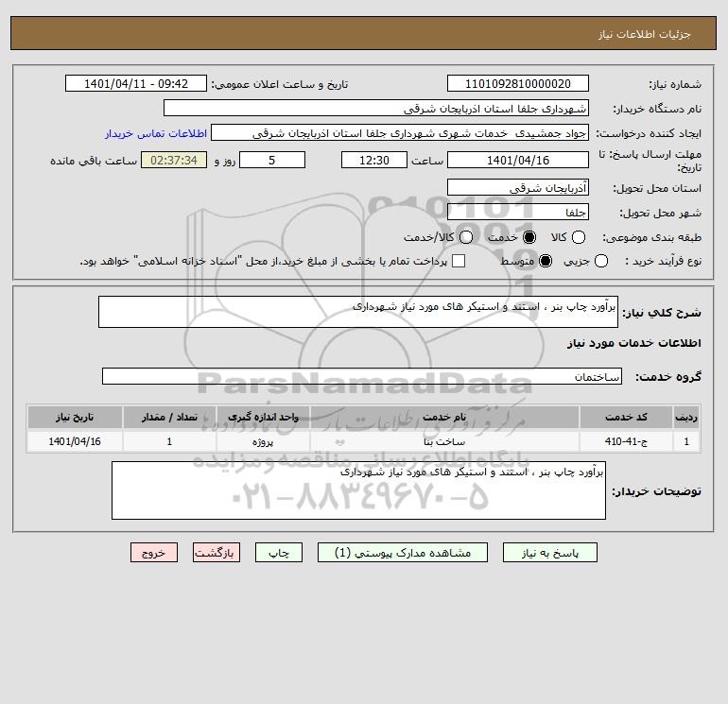This screenshot has height=704, width=728.
Task: Click the اطلاعات خدمات مورد نیاز heading
Action: (x=634, y=343)
